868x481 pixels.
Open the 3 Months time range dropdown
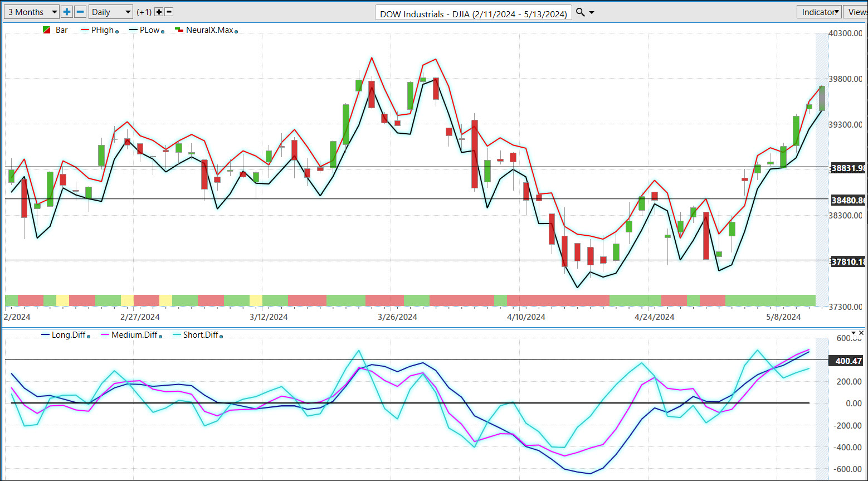click(31, 12)
